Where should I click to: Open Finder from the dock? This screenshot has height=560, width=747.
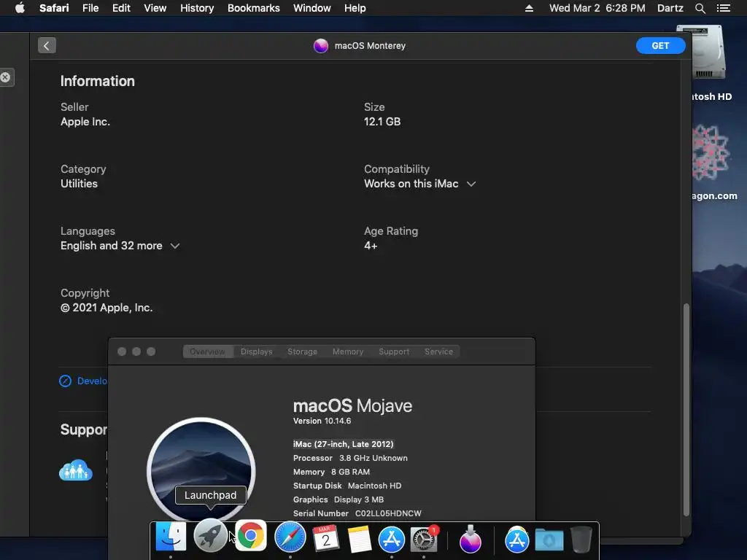pyautogui.click(x=171, y=537)
